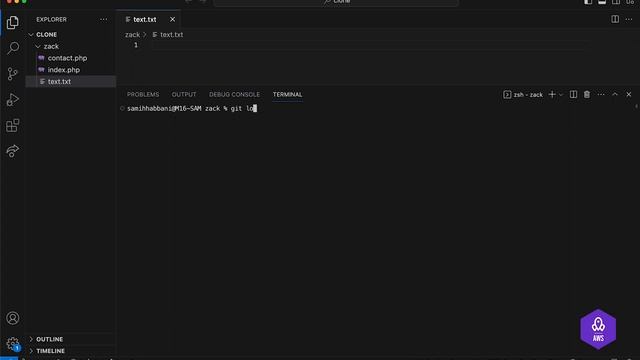The height and width of the screenshot is (360, 640).
Task: Select the zsh - zack terminal entry
Action: click(523, 95)
